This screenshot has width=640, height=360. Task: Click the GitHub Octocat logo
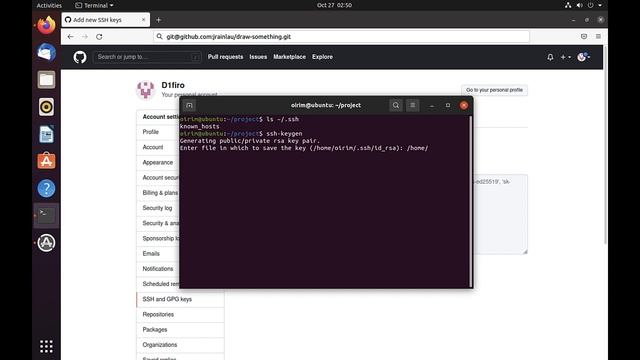tap(80, 57)
